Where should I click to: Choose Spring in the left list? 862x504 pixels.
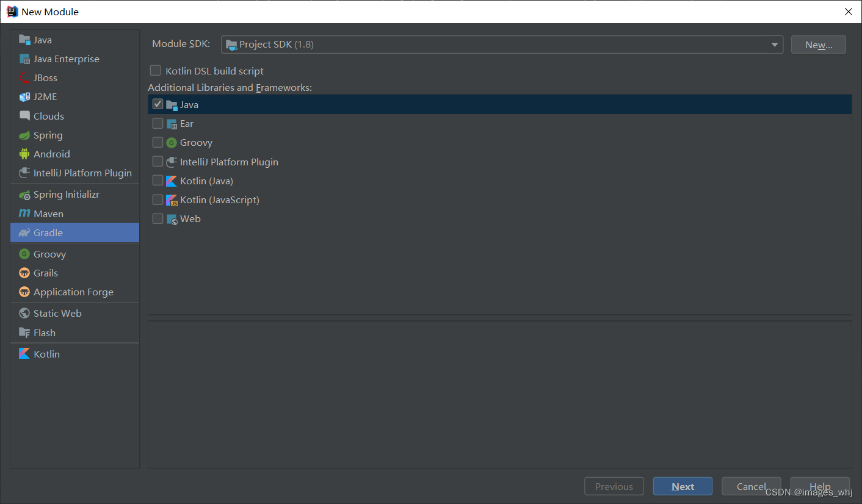click(x=74, y=135)
